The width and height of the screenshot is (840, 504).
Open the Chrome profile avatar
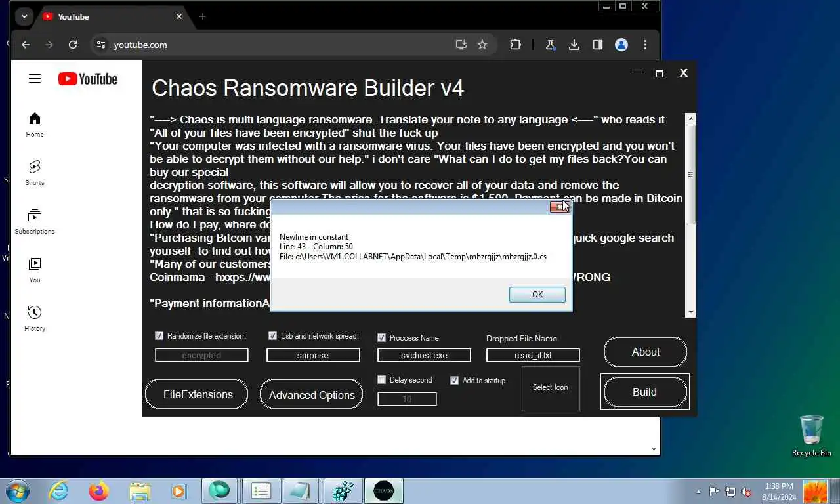tap(621, 45)
